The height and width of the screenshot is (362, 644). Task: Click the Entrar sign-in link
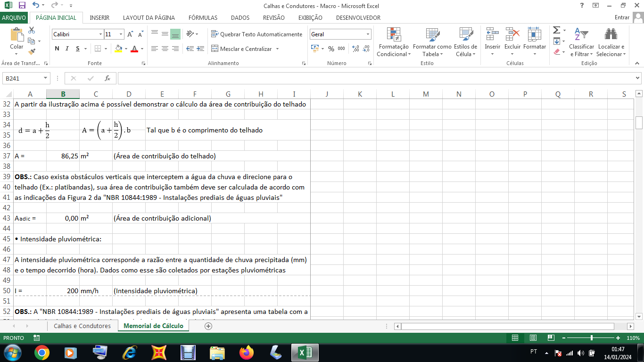click(622, 18)
